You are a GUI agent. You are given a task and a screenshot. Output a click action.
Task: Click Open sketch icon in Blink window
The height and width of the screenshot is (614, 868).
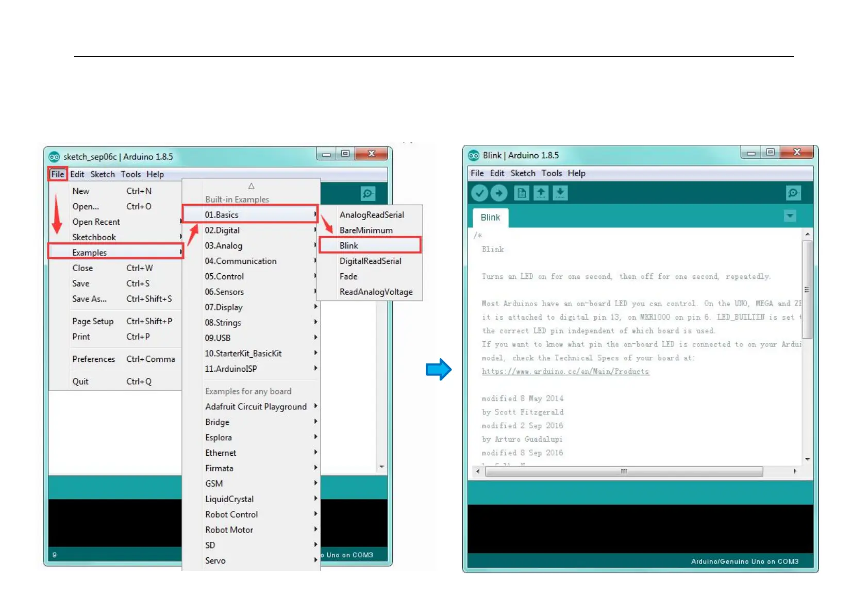click(x=541, y=193)
